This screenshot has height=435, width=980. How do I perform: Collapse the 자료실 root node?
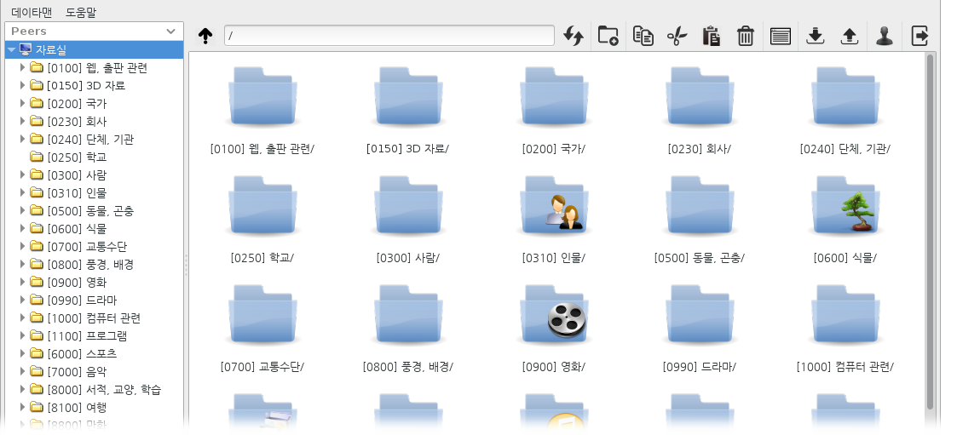pos(11,49)
